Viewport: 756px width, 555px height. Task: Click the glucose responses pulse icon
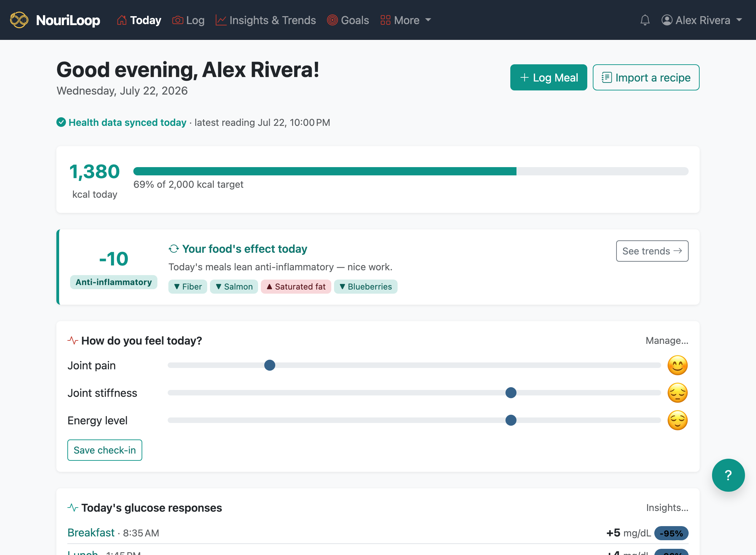coord(73,508)
